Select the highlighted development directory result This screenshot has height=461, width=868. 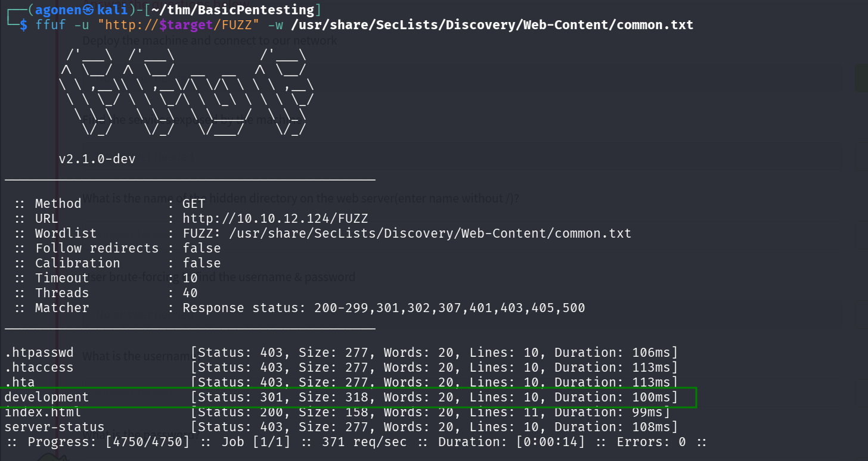click(46, 397)
